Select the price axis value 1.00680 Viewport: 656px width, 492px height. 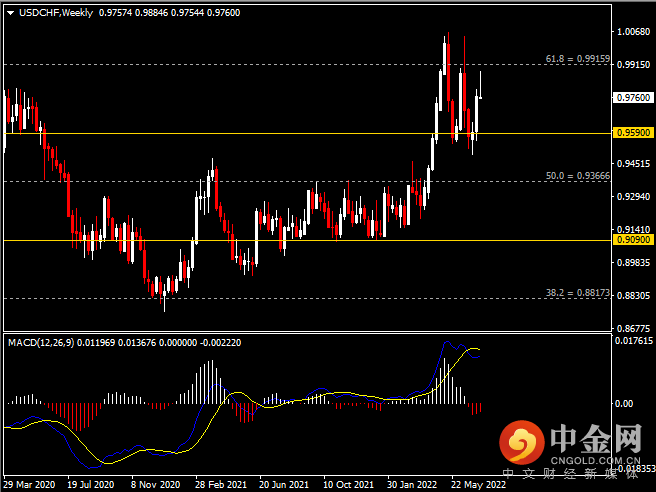tap(633, 32)
